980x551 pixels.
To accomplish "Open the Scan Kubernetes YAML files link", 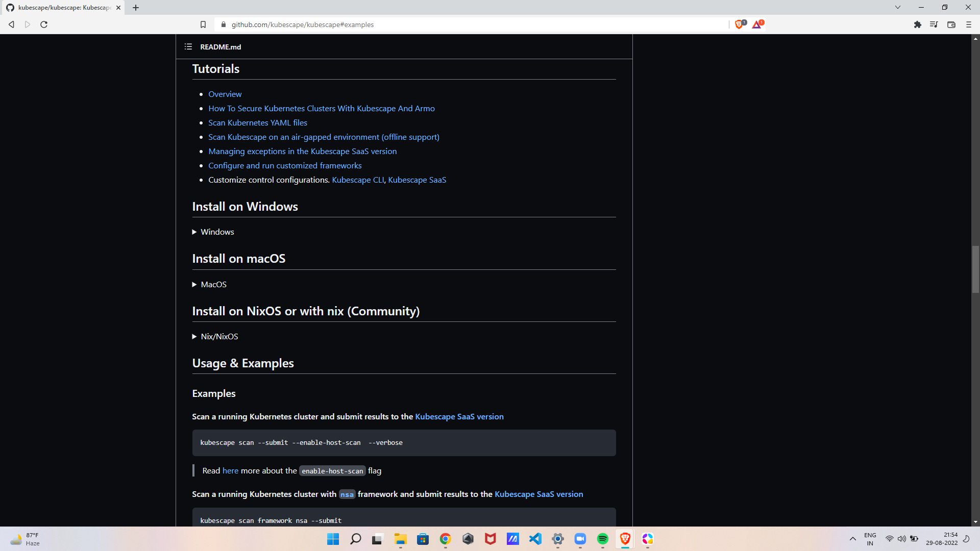I will pyautogui.click(x=257, y=122).
